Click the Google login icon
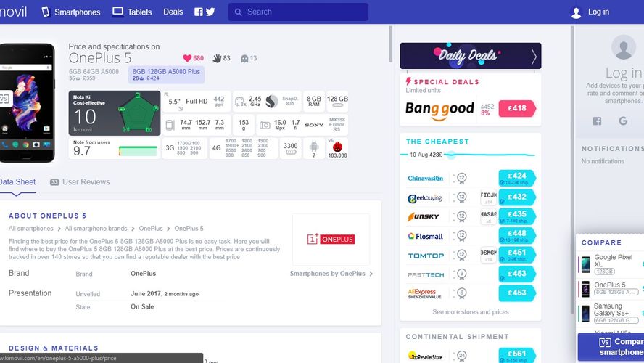Screen dimensions: 644x363 coord(622,121)
